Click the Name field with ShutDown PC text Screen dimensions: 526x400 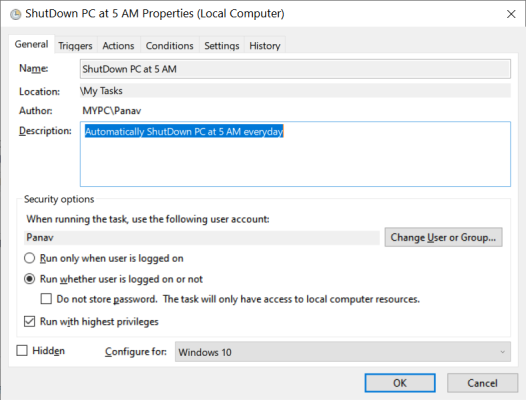pyautogui.click(x=295, y=69)
